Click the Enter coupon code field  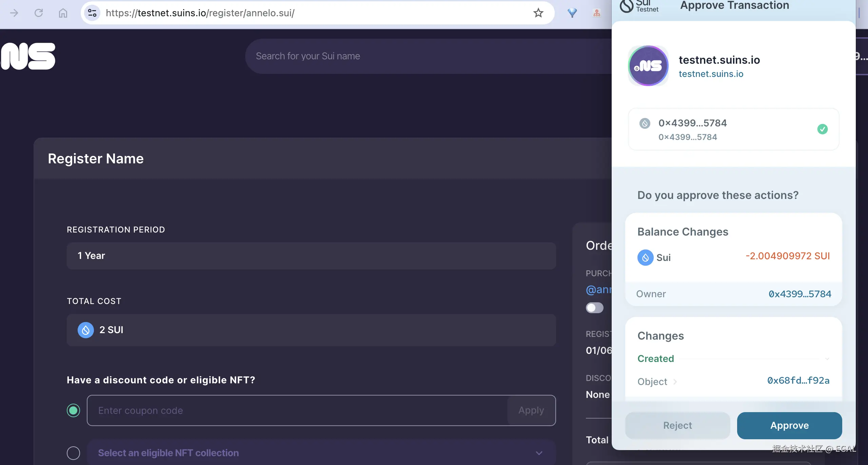297,410
